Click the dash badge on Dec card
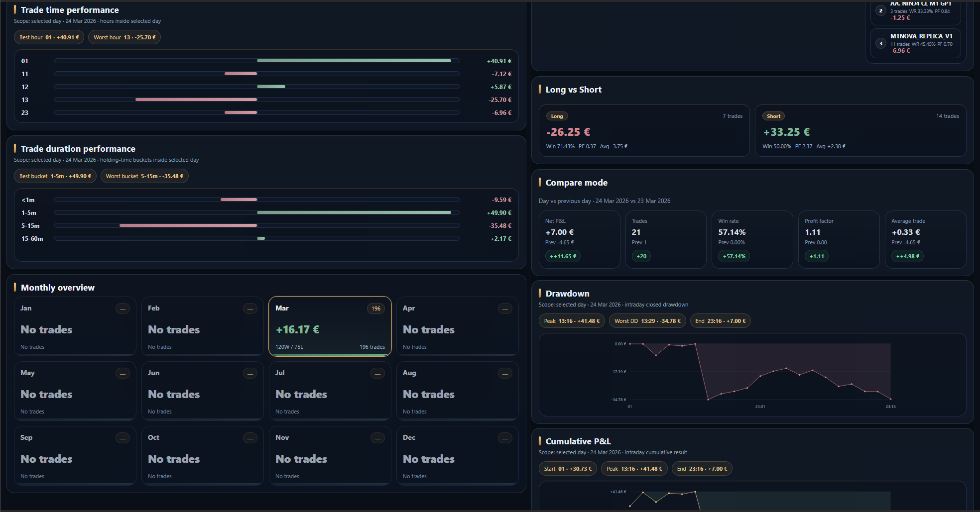The width and height of the screenshot is (980, 512). (x=505, y=438)
